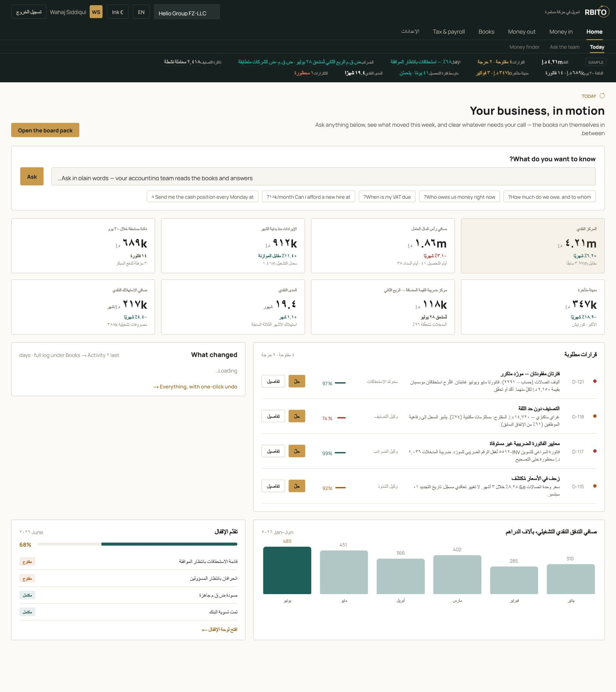This screenshot has width=616, height=692.
Task: Open details button for decision D-115
Action: point(273,486)
